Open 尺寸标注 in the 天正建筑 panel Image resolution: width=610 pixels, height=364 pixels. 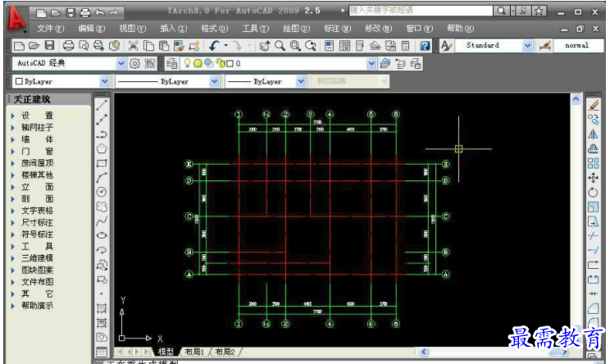click(38, 222)
